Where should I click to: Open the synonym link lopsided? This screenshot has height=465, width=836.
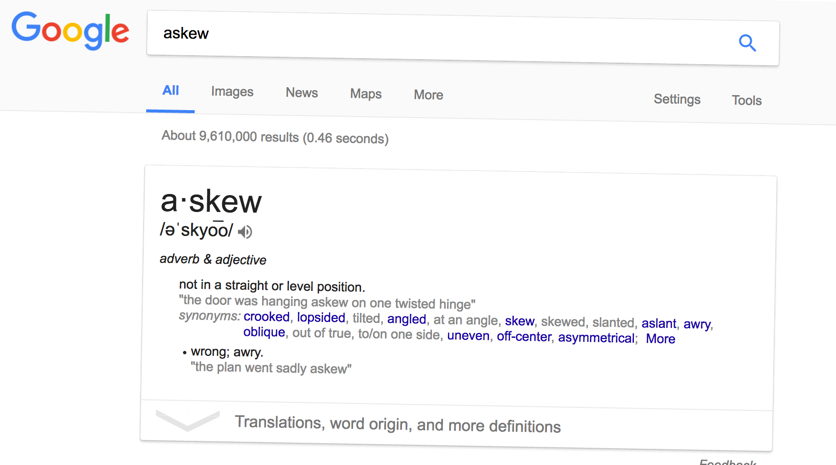tap(321, 318)
